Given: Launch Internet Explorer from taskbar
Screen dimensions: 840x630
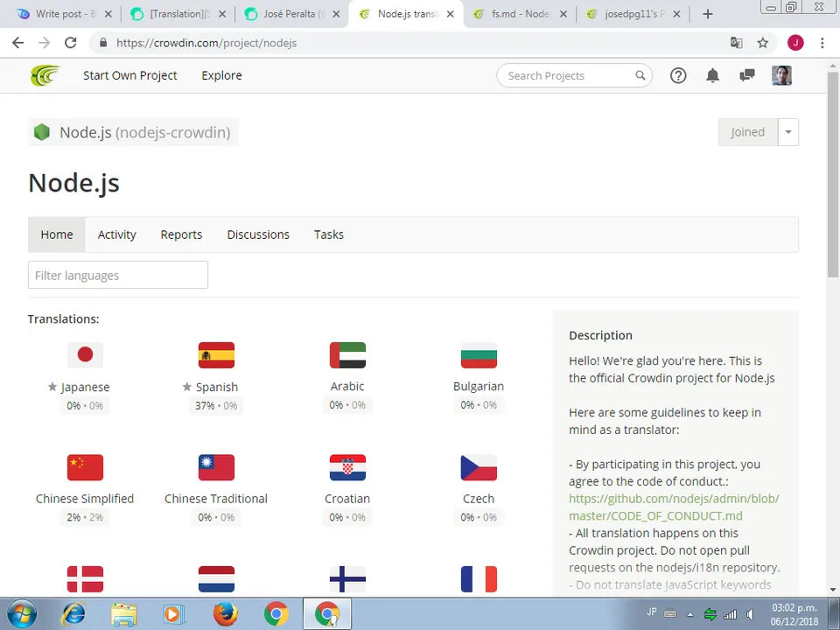Looking at the screenshot, I should point(73,614).
